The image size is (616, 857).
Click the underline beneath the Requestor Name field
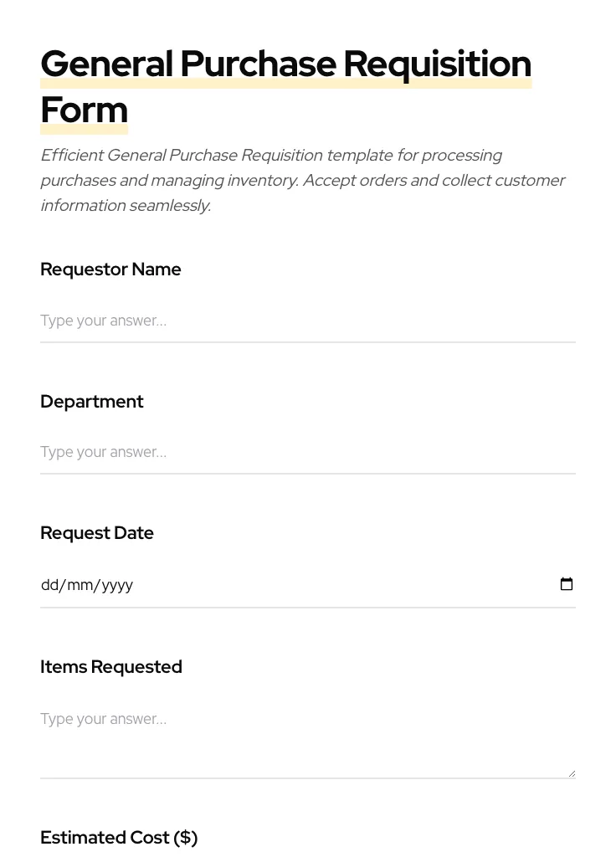[307, 342]
